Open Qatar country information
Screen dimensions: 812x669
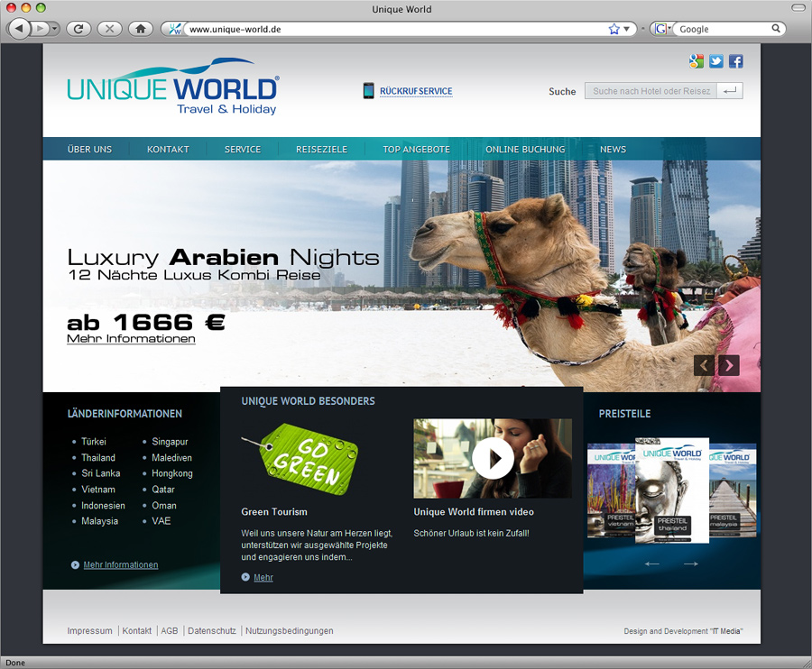[163, 489]
